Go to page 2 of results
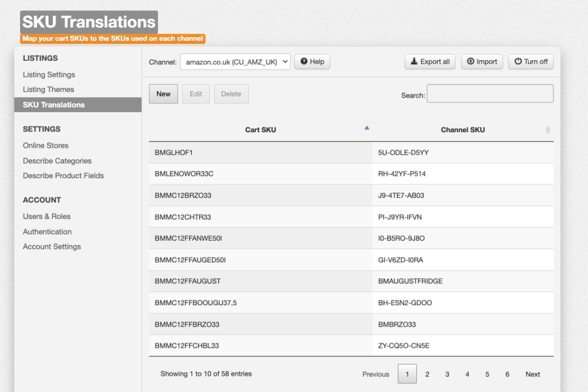The image size is (588, 392). pyautogui.click(x=427, y=374)
